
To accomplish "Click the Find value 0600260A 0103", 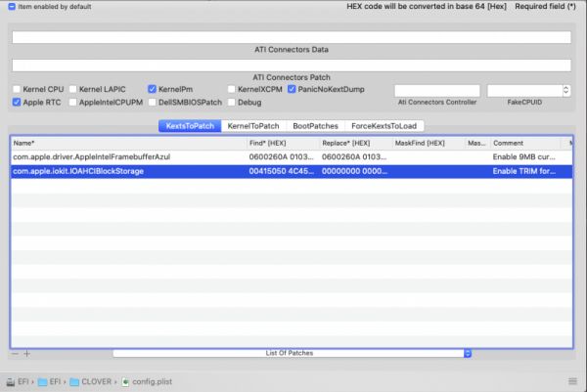I will pos(282,157).
